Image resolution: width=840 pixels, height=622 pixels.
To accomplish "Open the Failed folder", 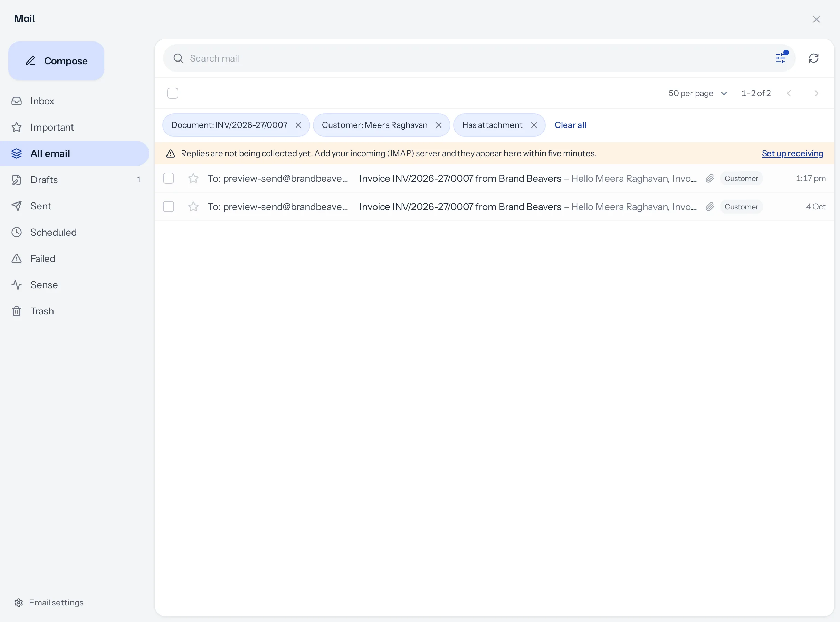I will [x=75, y=259].
